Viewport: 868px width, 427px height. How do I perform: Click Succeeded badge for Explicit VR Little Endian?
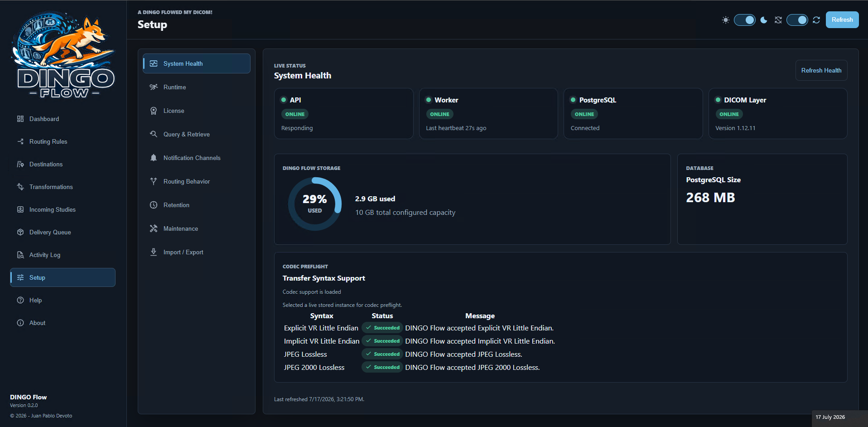coord(382,328)
